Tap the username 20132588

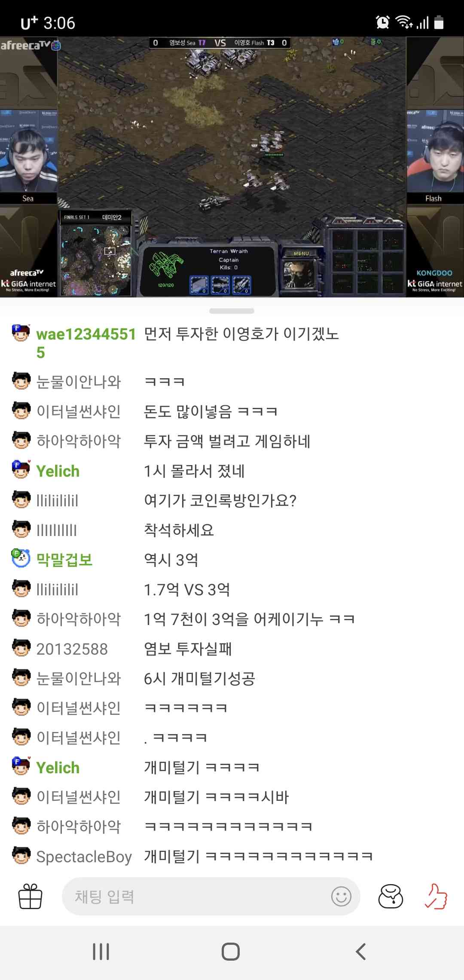[x=72, y=649]
